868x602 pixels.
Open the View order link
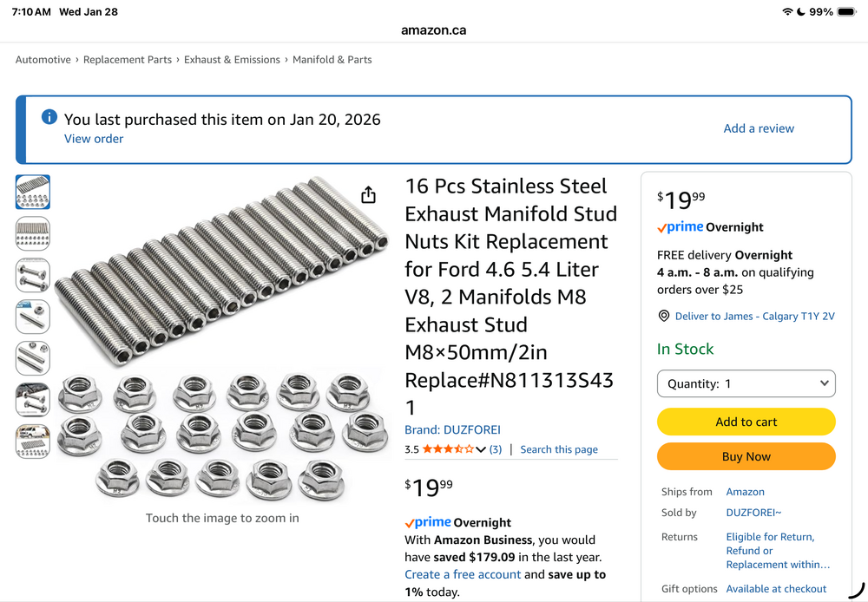[x=94, y=139]
